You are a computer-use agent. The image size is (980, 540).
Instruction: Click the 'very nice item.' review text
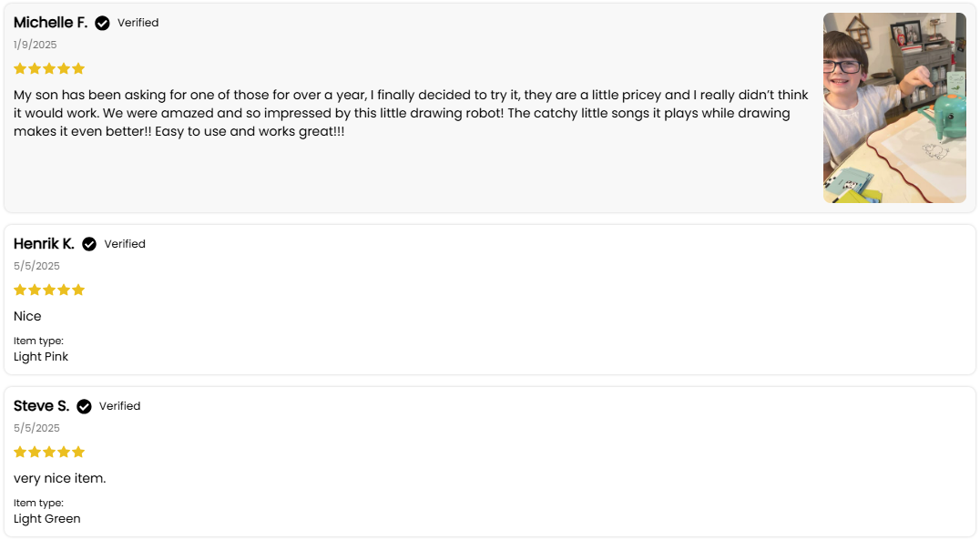click(60, 479)
